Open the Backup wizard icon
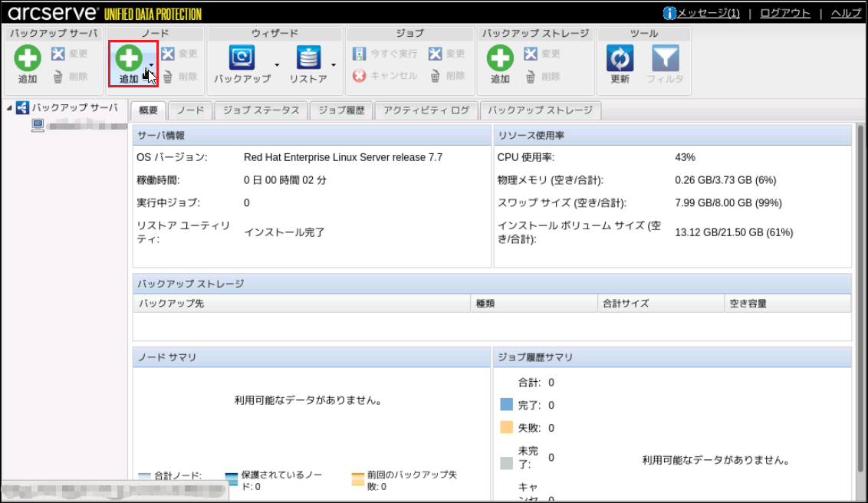The width and height of the screenshot is (868, 503). (x=242, y=58)
